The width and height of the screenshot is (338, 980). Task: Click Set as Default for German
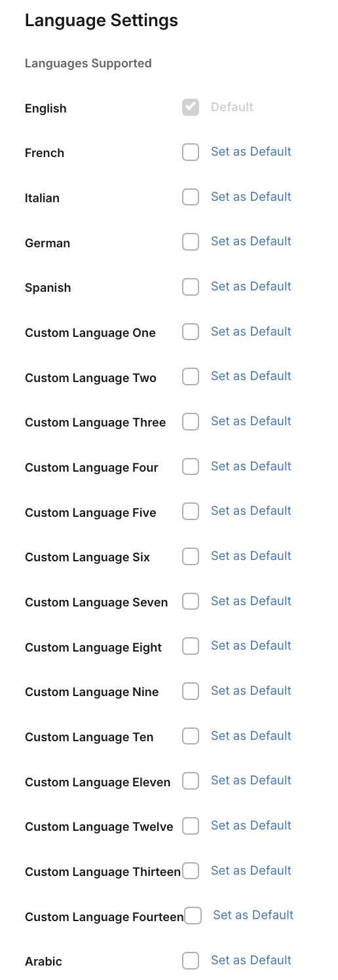tap(251, 241)
